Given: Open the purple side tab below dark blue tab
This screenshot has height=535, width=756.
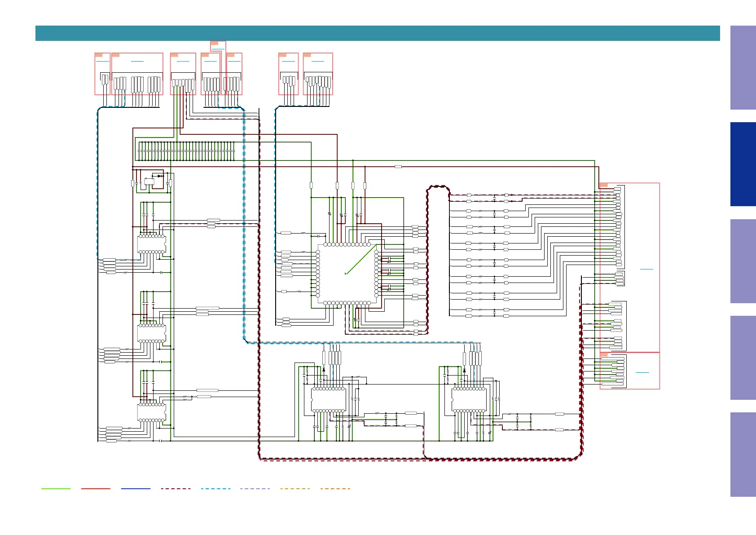Looking at the screenshot, I should click(743, 261).
